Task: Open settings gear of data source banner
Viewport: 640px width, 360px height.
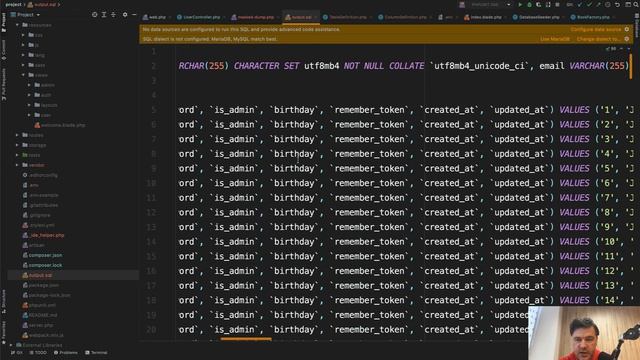Action: point(627,29)
